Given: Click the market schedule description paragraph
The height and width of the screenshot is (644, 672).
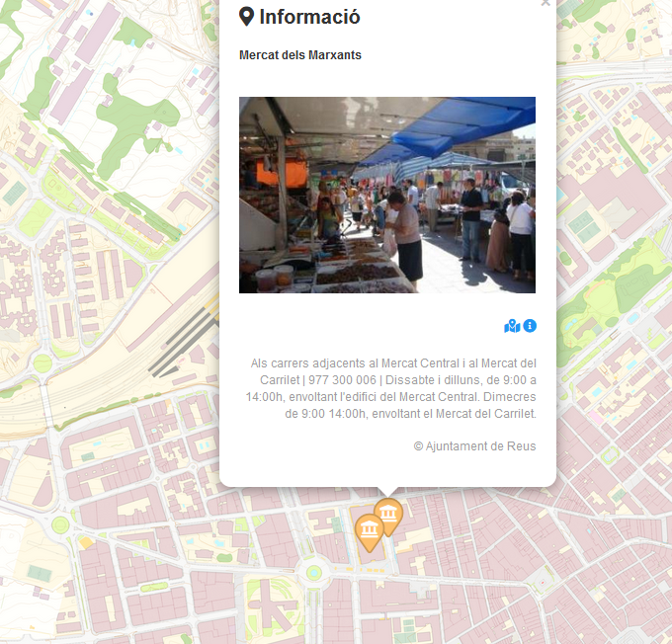Looking at the screenshot, I should click(392, 389).
